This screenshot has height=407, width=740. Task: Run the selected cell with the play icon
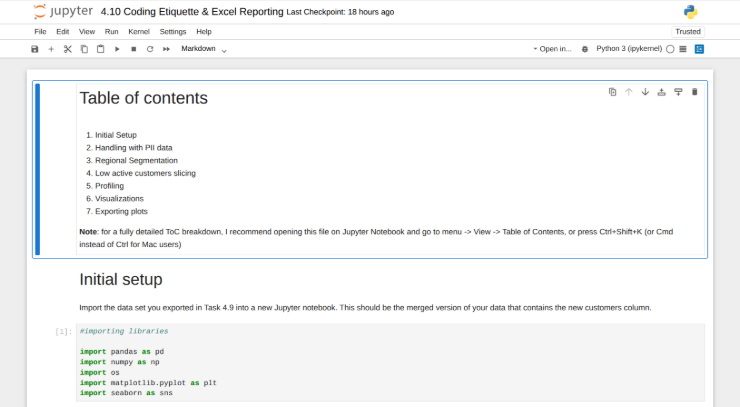pyautogui.click(x=117, y=49)
